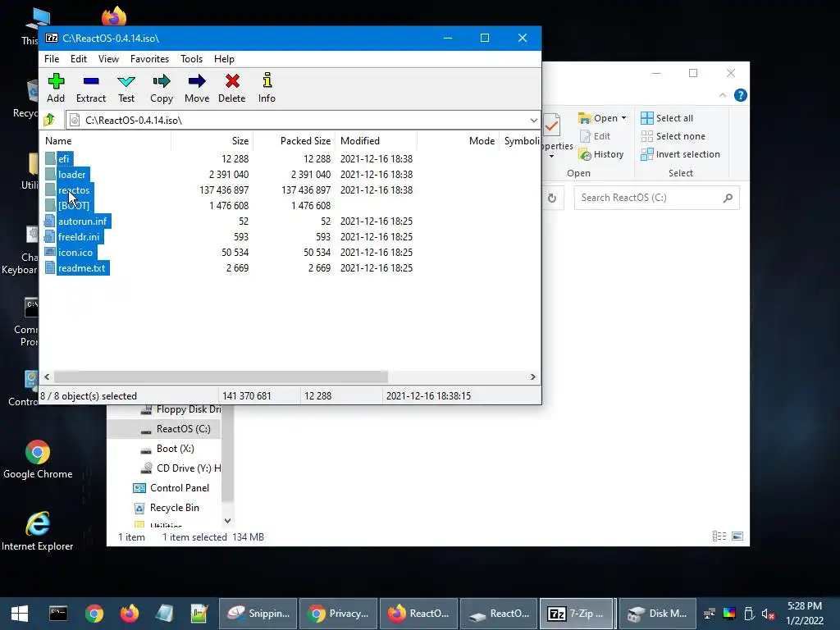
Task: Click the Explorer refresh button
Action: (552, 199)
